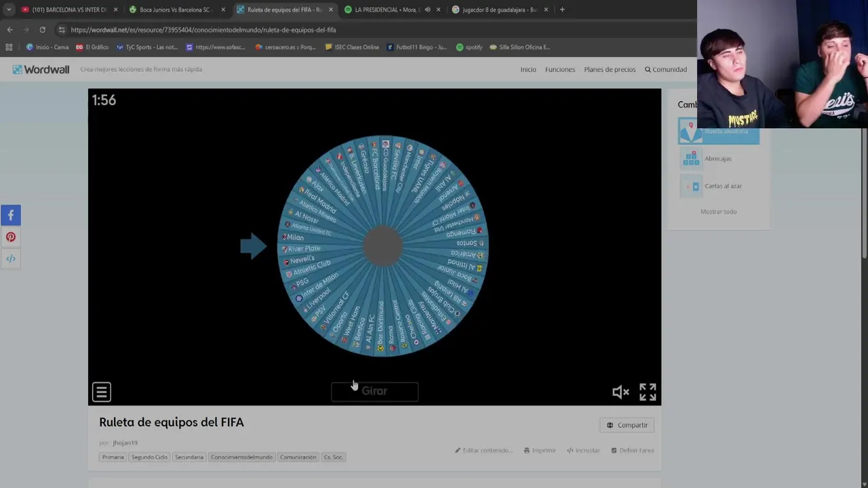The width and height of the screenshot is (868, 488).
Task: Open the browser apps grid icon
Action: [x=9, y=47]
